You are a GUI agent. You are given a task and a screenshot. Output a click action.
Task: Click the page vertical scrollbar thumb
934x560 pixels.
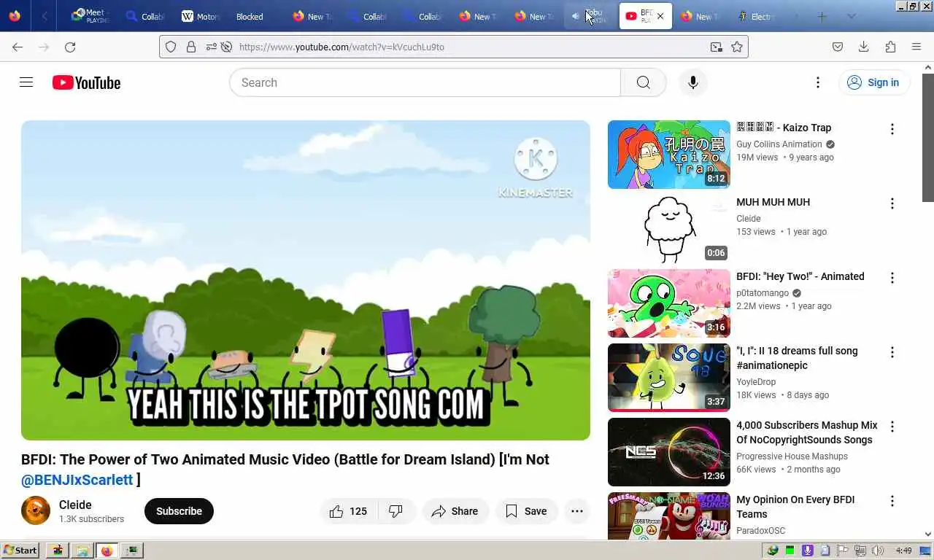[x=928, y=137]
